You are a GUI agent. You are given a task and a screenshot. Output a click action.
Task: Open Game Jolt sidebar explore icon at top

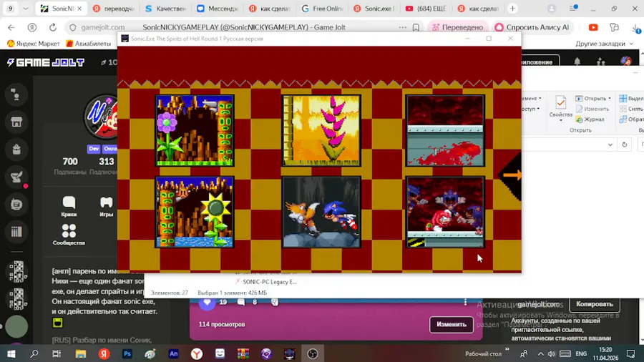[16, 95]
